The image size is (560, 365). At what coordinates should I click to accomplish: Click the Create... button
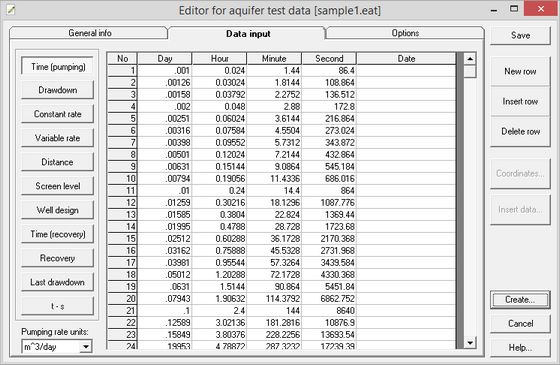point(520,300)
